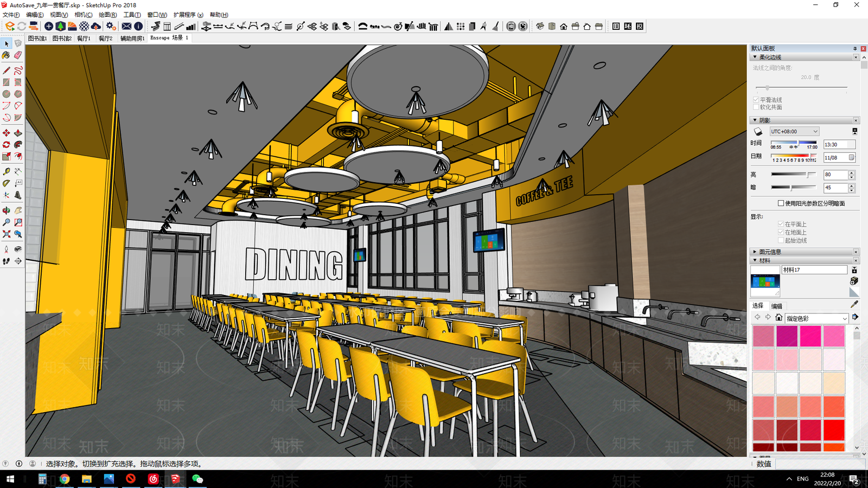
Task: Toggle 软化共面 checkbox
Action: point(756,107)
